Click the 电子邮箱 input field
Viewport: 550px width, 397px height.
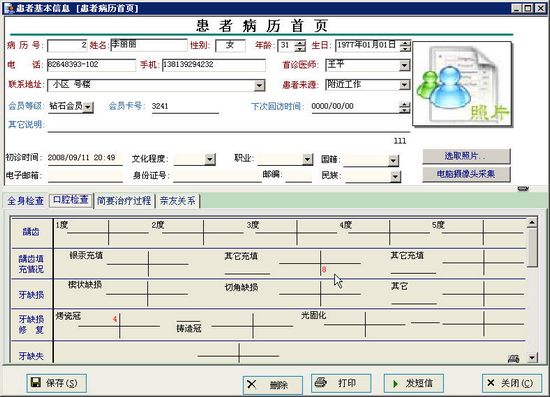(85, 176)
